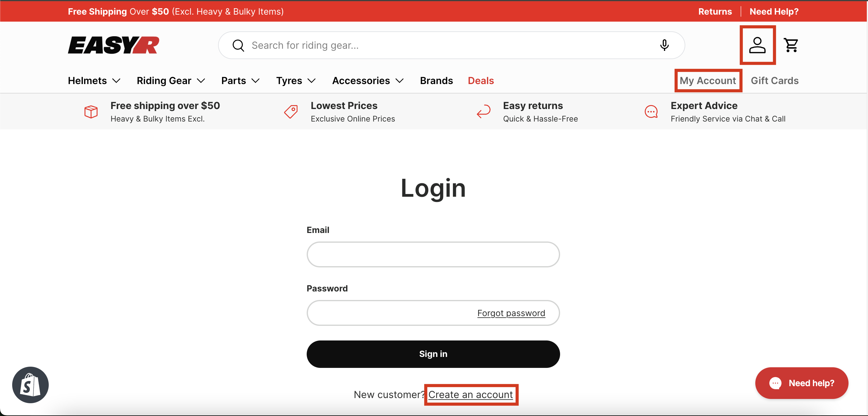Click Need Help? in the top bar
Viewport: 868px width, 416px height.
pos(774,12)
